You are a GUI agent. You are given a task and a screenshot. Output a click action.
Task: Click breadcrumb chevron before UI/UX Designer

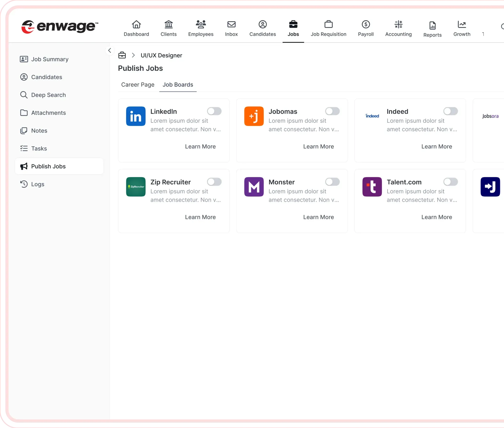click(x=133, y=55)
